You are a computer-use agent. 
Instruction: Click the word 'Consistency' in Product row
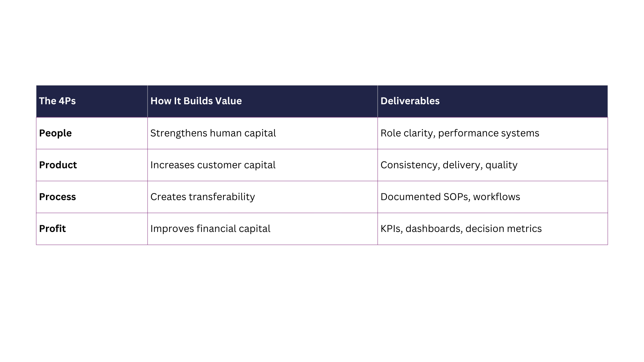tap(410, 165)
